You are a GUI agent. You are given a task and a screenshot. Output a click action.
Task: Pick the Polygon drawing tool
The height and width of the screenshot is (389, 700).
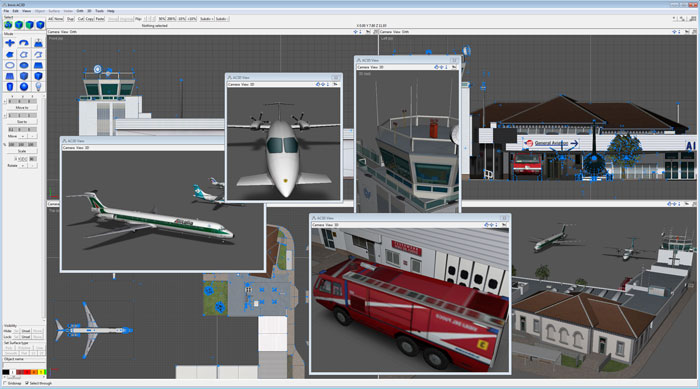coord(10,54)
